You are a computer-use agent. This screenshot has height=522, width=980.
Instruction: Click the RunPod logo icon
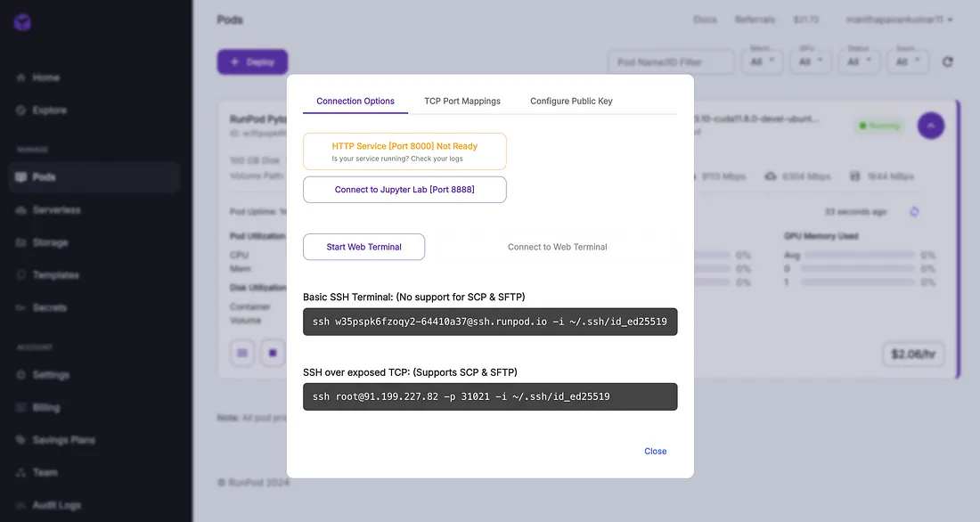pyautogui.click(x=22, y=23)
